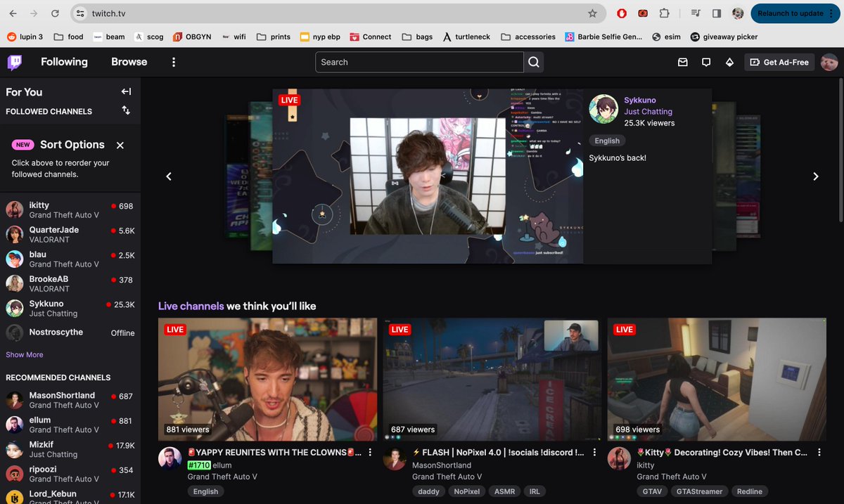Open the Browse tab

(x=129, y=62)
